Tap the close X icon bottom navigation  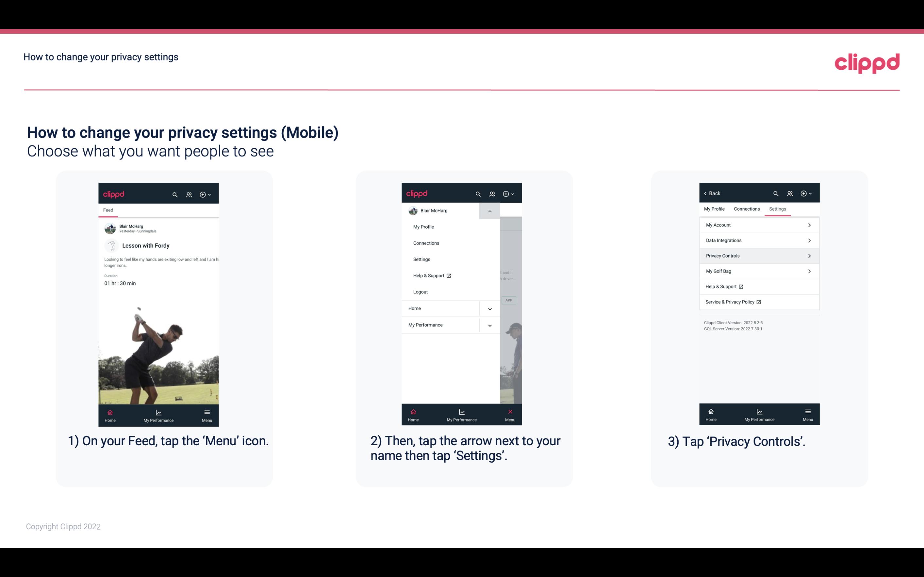click(x=509, y=412)
